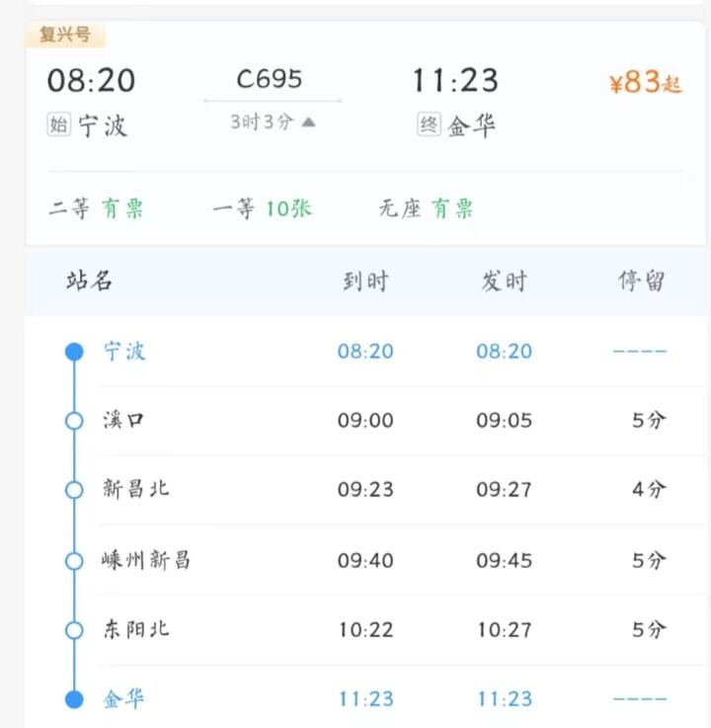Screen dimensions: 711x728
Task: Choose 二等 有票 seat option
Action: tap(97, 208)
